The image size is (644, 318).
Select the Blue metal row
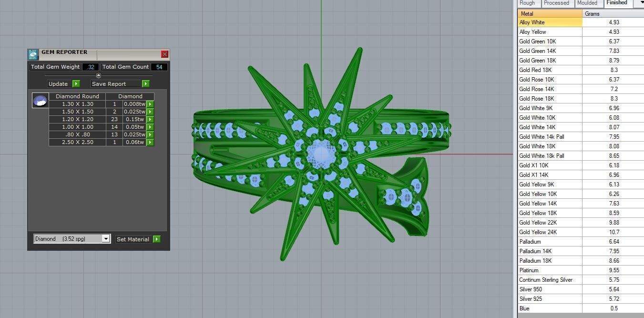point(581,308)
